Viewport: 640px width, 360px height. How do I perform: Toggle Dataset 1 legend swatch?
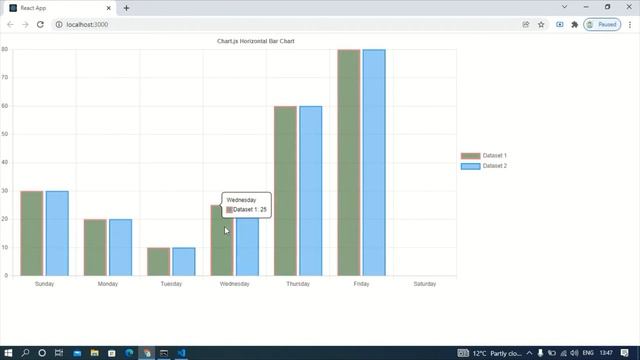[x=470, y=156]
